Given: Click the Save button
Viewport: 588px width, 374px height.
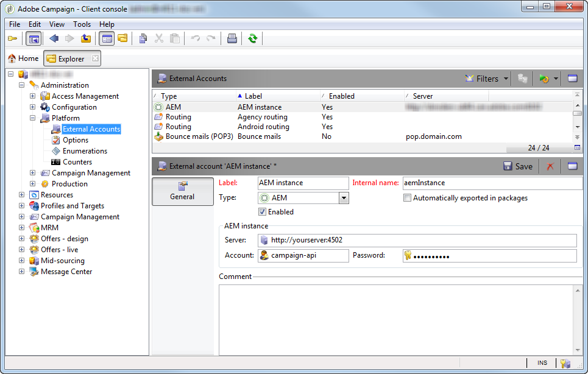Looking at the screenshot, I should (517, 166).
